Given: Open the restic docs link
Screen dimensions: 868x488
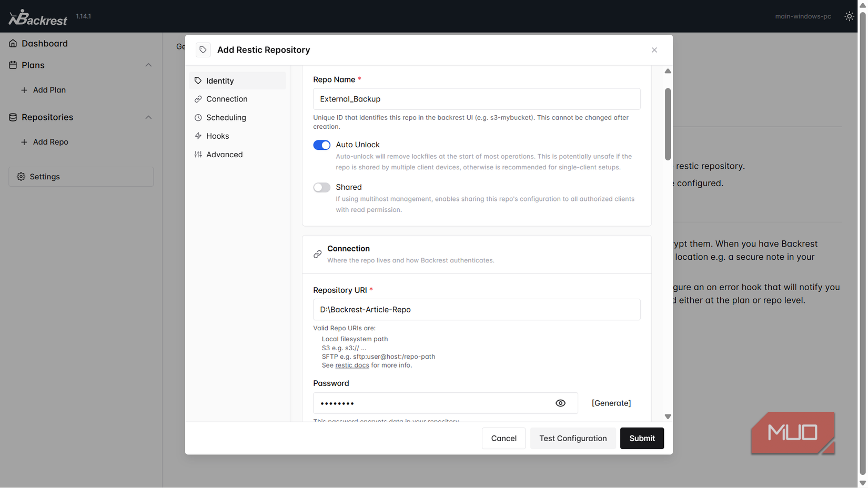Looking at the screenshot, I should [x=352, y=365].
